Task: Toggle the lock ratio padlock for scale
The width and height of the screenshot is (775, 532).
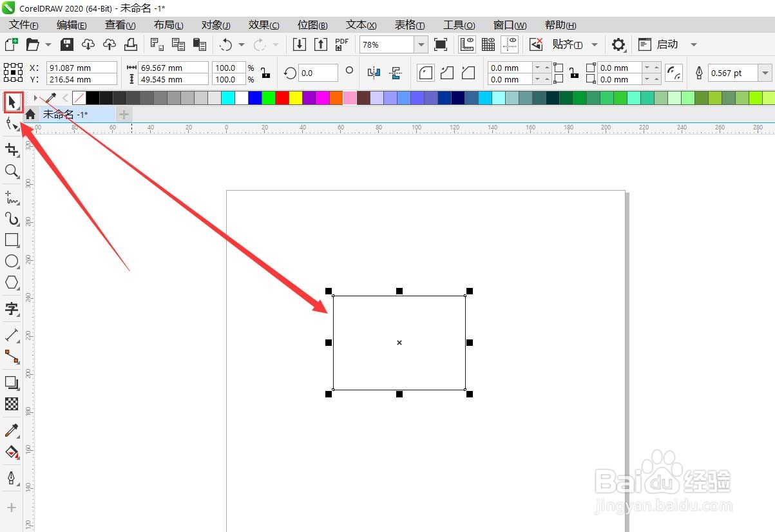Action: pyautogui.click(x=265, y=73)
